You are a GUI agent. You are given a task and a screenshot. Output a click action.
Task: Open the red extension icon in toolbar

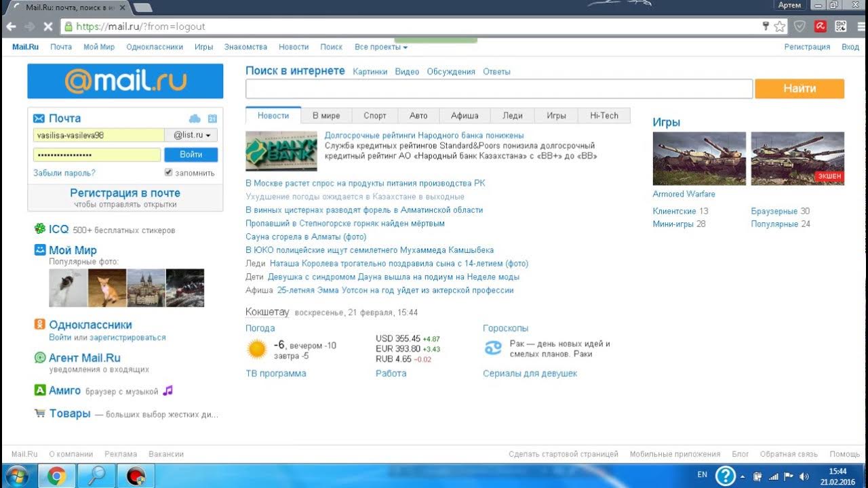tap(821, 26)
